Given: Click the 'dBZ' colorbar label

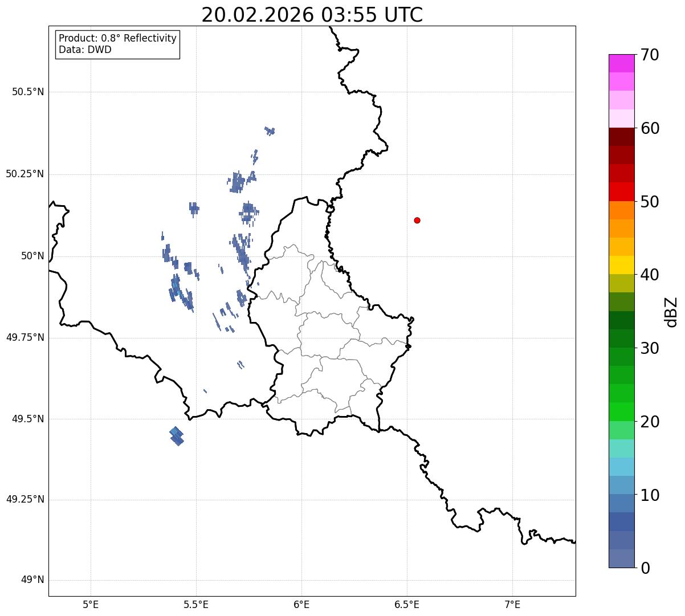Looking at the screenshot, I should [671, 312].
